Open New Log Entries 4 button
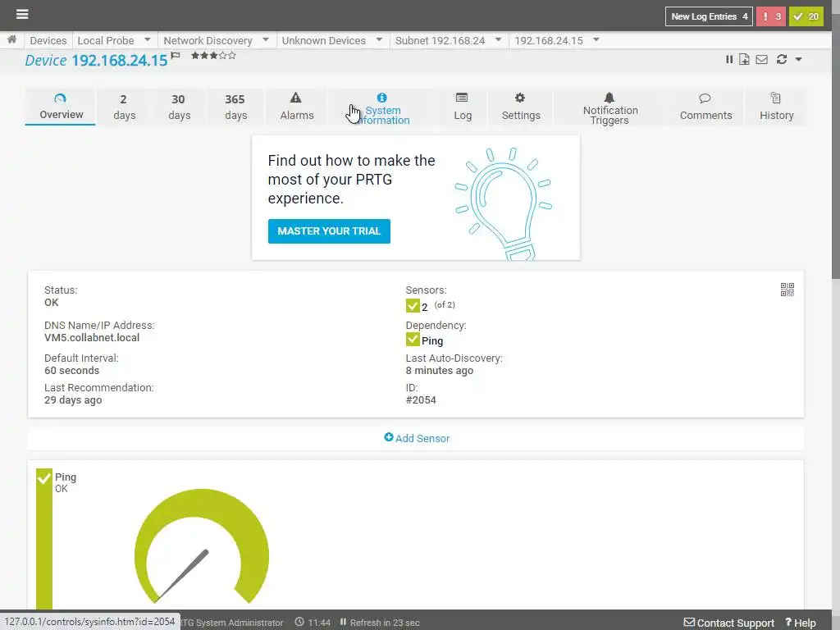The height and width of the screenshot is (630, 840). coord(709,16)
